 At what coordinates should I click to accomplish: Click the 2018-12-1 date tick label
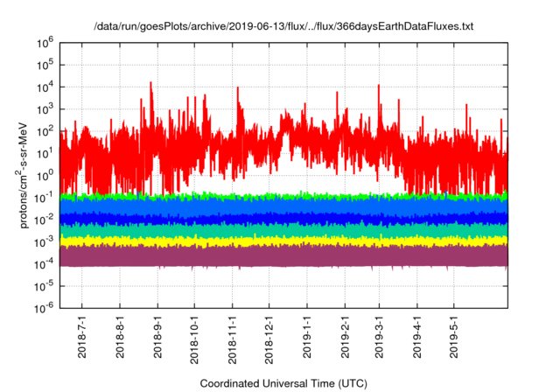(269, 339)
